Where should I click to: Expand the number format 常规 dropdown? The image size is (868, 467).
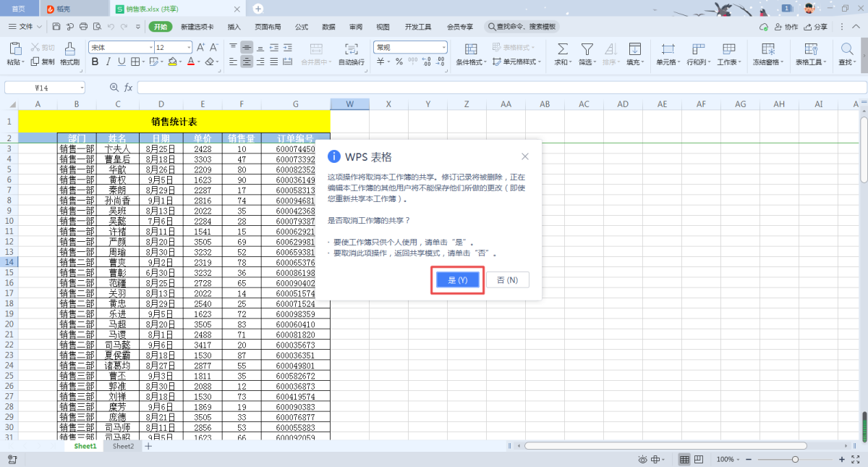[443, 47]
